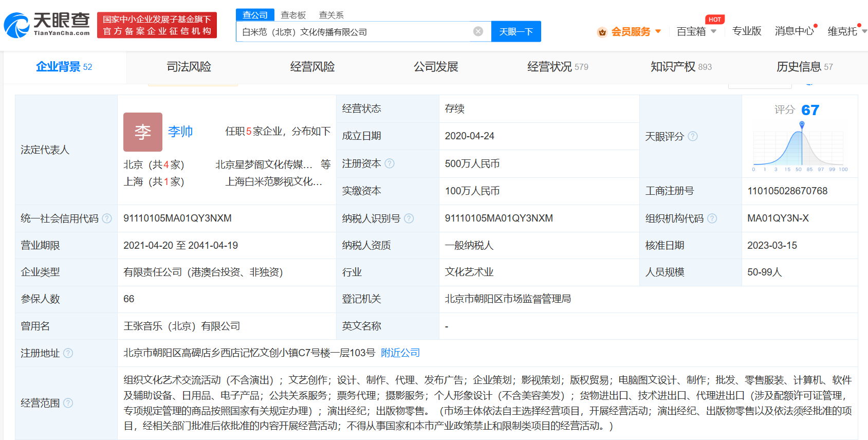Screen dimensions: 868x440
Task: Click the 附近公司 link
Action: [400, 353]
